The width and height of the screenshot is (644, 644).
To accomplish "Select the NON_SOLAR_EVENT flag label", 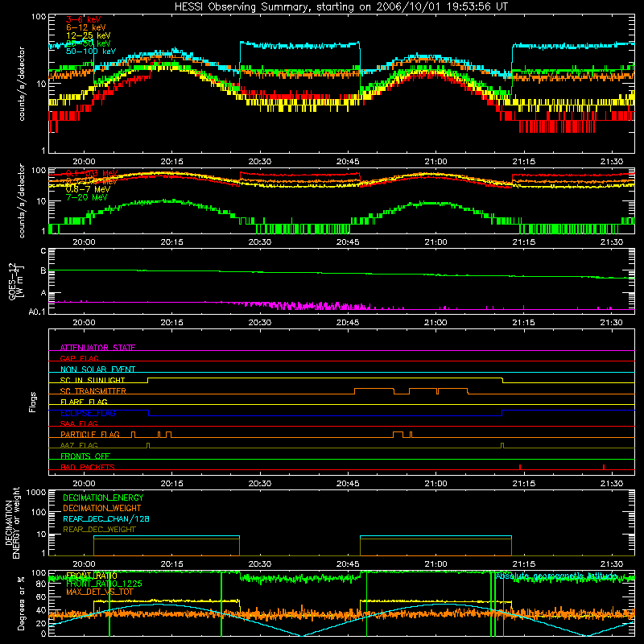I will tap(97, 369).
